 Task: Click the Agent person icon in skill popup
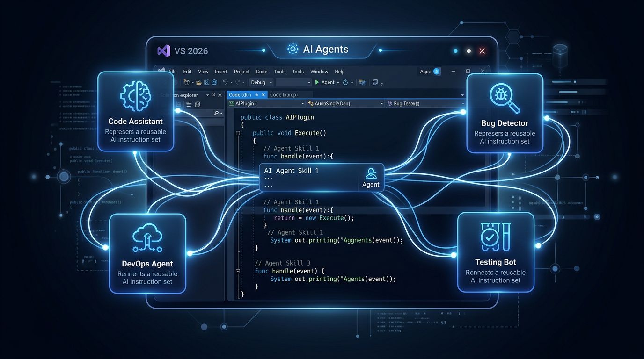coord(371,173)
